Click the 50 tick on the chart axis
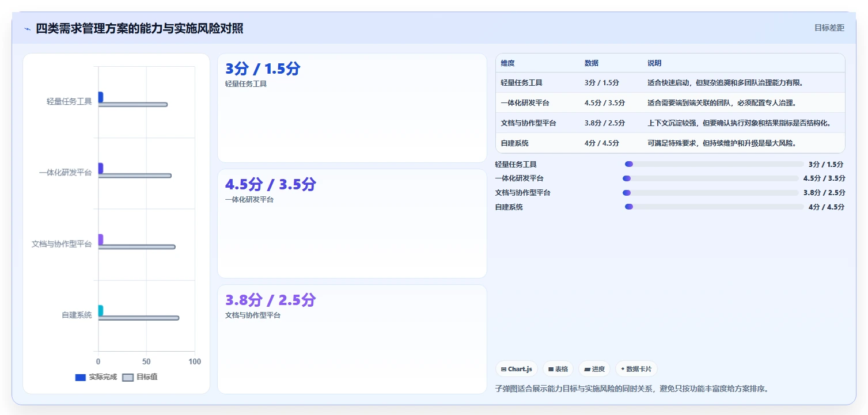Screen dimensions: 868x415 [146, 361]
